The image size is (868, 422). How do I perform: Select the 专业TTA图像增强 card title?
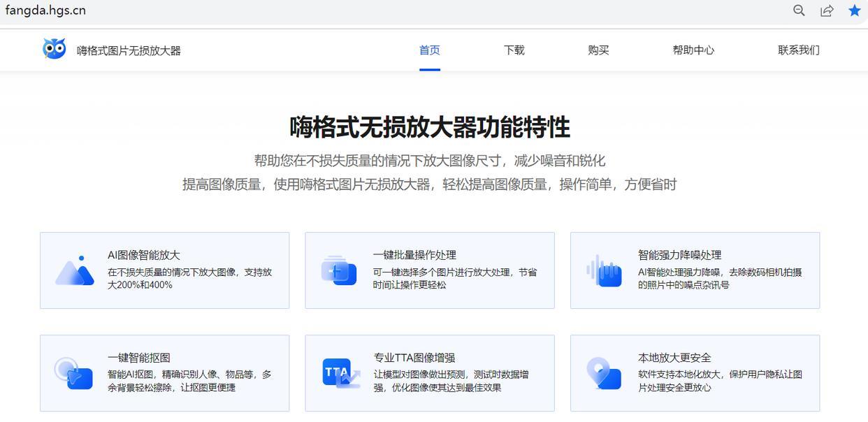coord(414,358)
